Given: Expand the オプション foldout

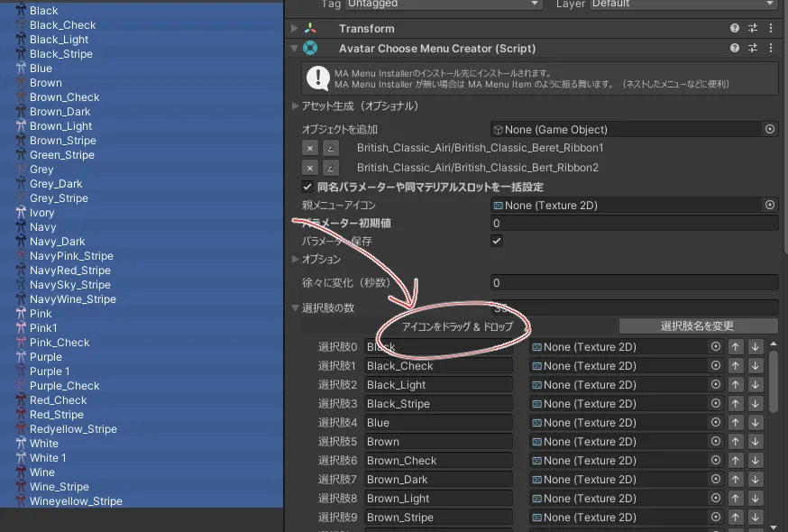Looking at the screenshot, I should pyautogui.click(x=295, y=260).
